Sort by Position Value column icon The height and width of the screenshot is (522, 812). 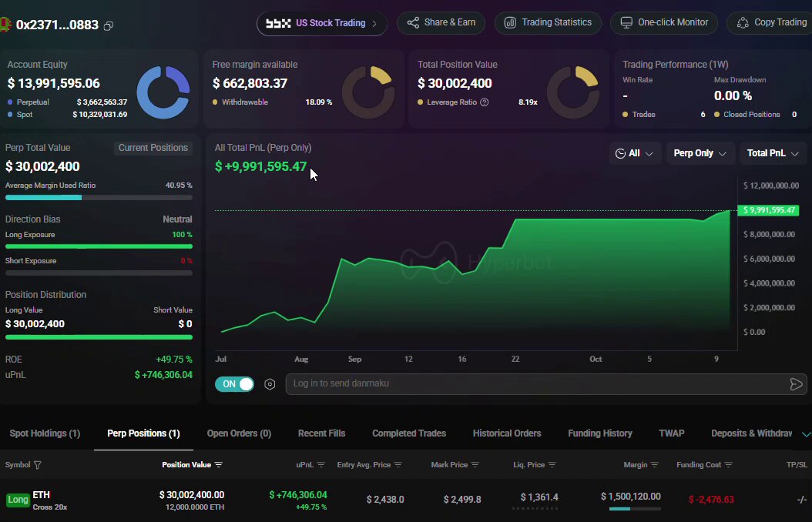(x=219, y=464)
